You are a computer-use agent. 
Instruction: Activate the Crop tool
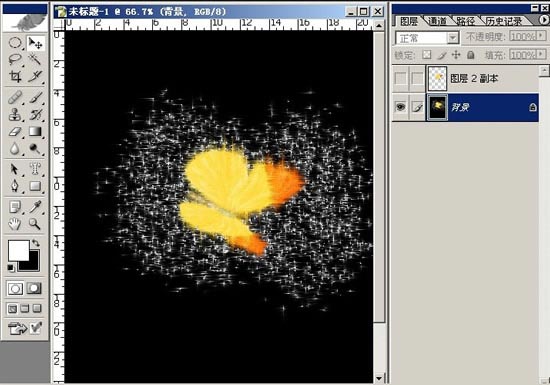tap(15, 76)
